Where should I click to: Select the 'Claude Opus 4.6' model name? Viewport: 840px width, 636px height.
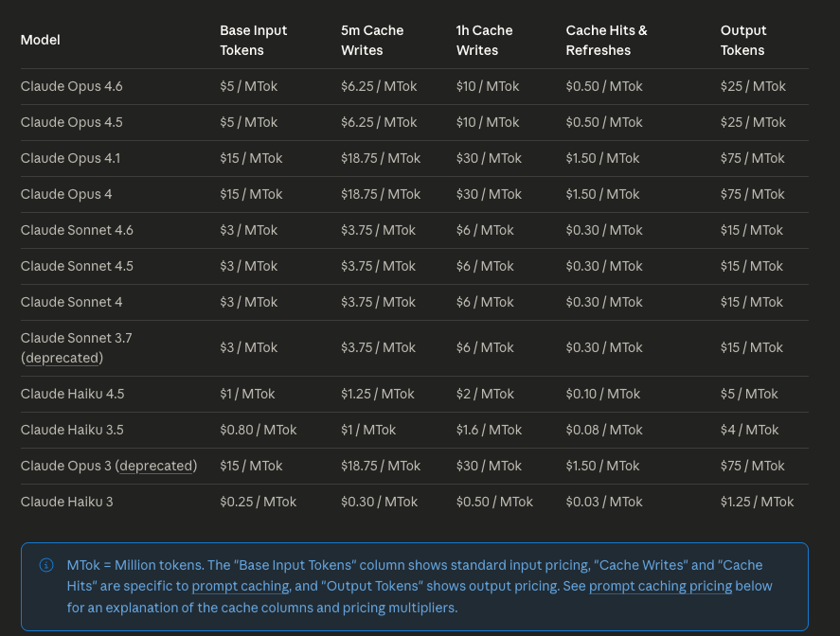click(x=71, y=86)
